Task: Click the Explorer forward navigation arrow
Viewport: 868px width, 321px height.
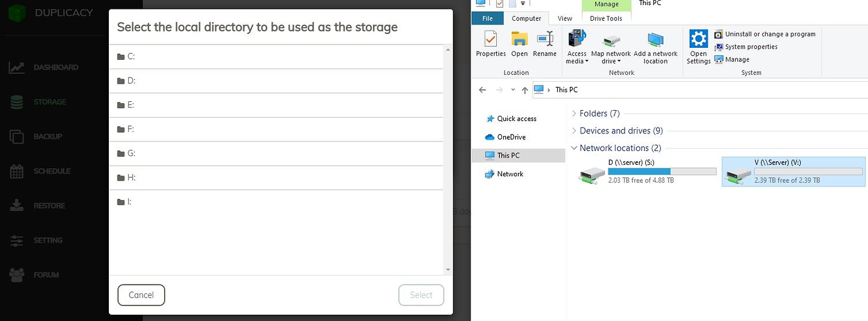Action: 499,90
